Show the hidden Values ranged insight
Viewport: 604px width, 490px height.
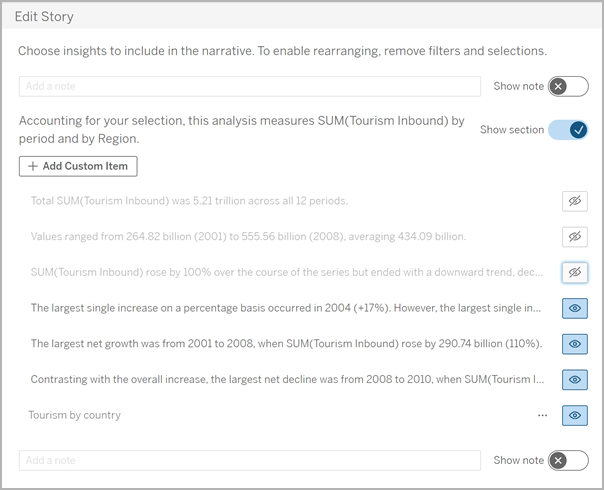pyautogui.click(x=574, y=237)
